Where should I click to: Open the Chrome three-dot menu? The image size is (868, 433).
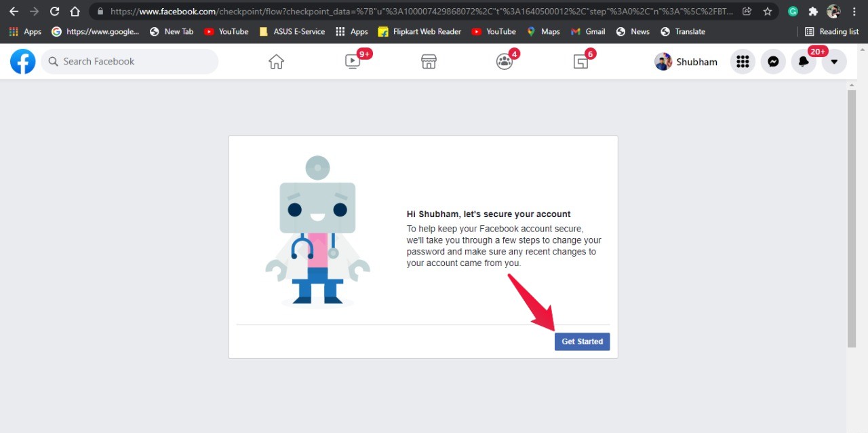pos(854,12)
